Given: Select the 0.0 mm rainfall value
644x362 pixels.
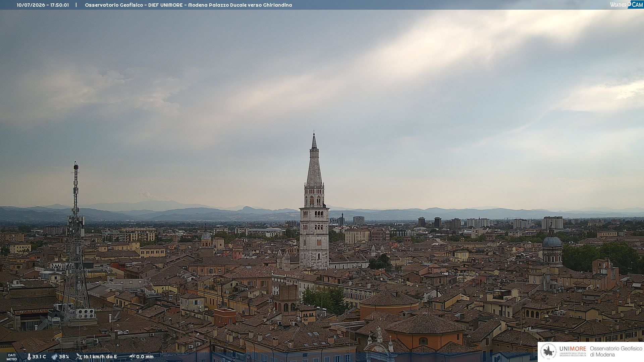Looking at the screenshot, I should click(x=145, y=357).
